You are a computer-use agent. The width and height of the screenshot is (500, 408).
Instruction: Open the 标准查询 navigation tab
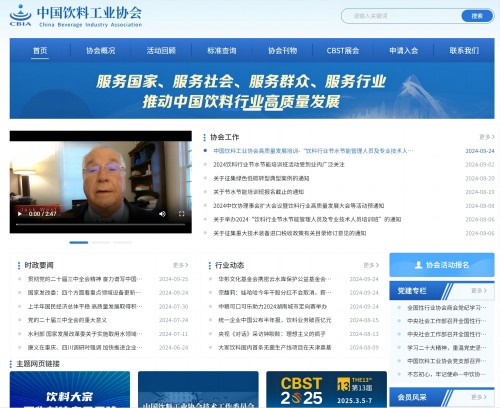[x=222, y=51]
